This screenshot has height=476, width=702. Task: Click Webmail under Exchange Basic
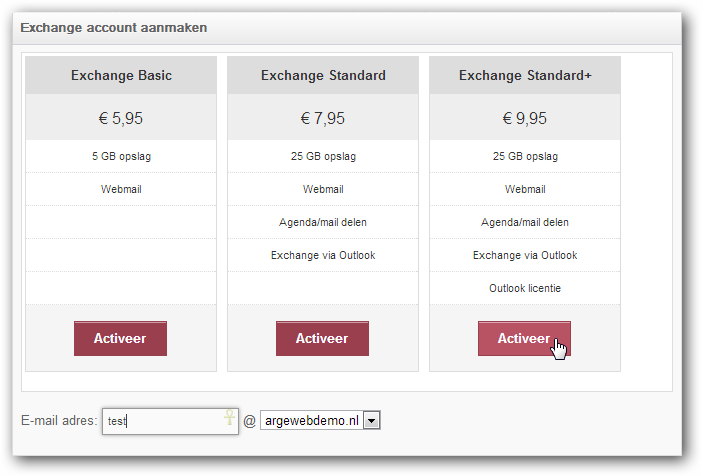tap(121, 189)
